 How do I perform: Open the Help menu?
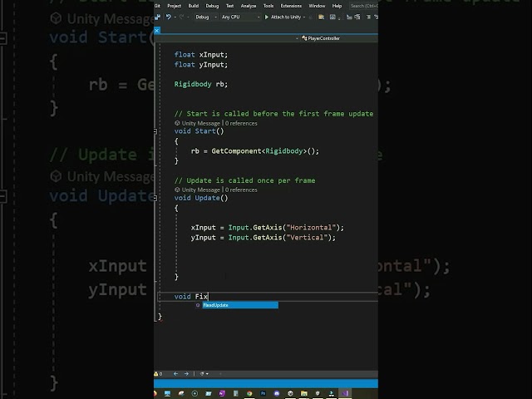pyautogui.click(x=337, y=6)
